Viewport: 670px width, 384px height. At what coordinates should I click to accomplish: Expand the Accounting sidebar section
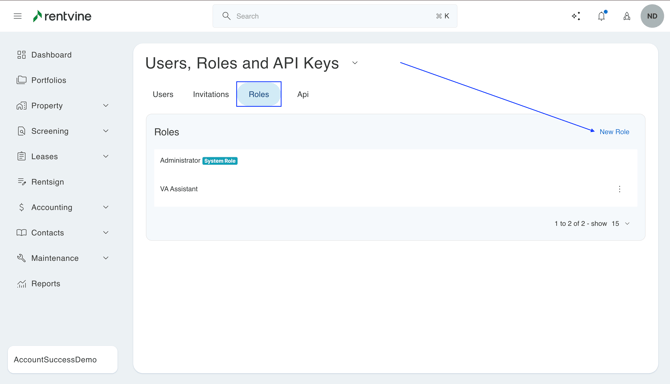[106, 207]
